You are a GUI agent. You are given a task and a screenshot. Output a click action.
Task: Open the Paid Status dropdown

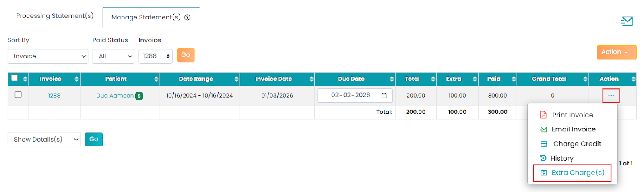point(114,56)
